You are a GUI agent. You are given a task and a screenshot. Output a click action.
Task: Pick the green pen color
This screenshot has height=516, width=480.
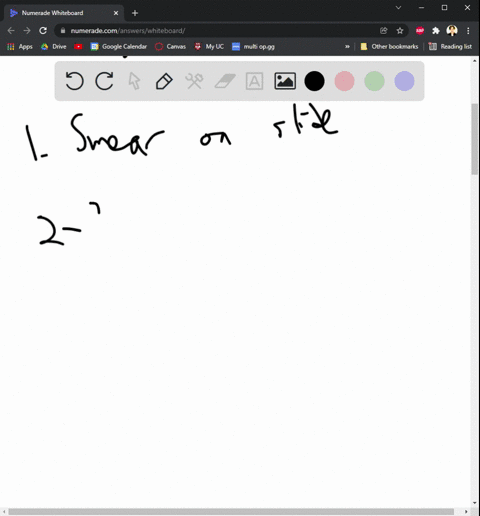click(x=374, y=81)
